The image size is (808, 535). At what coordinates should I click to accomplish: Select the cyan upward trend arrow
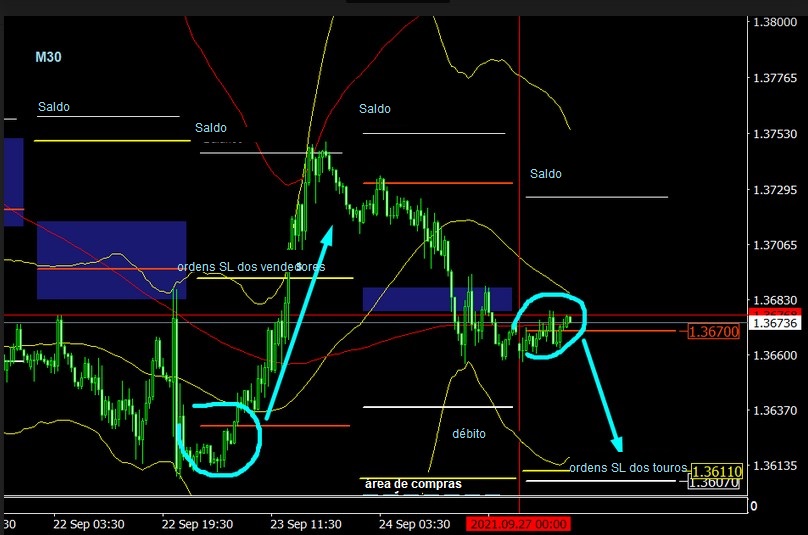tap(298, 322)
